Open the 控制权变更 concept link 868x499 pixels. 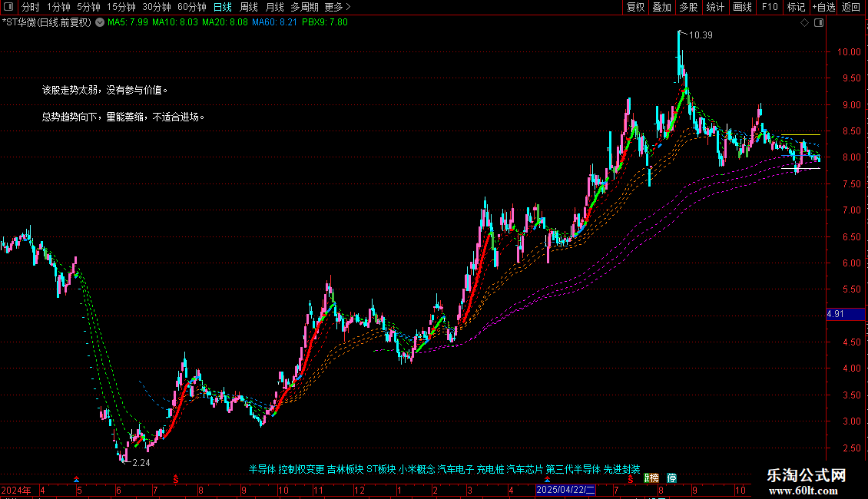(x=301, y=469)
